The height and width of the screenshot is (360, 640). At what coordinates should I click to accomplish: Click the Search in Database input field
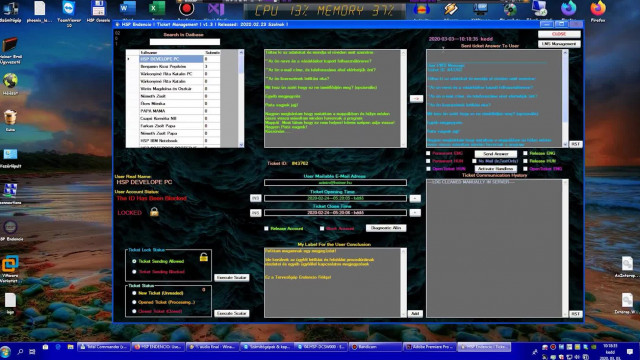184,42
